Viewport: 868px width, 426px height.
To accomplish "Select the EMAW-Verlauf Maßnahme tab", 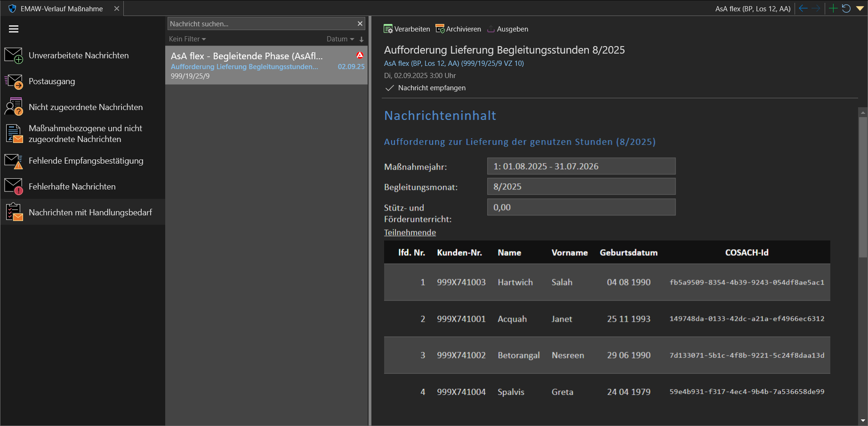I will pos(62,8).
